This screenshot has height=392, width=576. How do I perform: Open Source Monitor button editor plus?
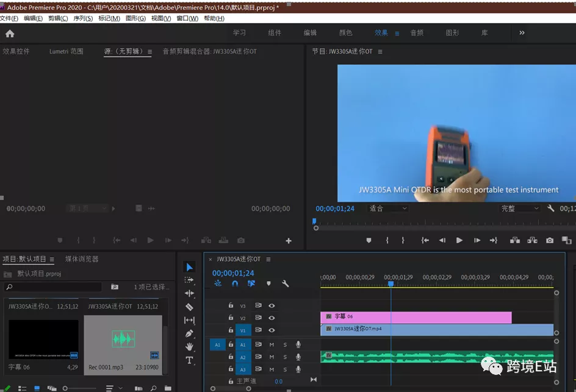click(289, 241)
